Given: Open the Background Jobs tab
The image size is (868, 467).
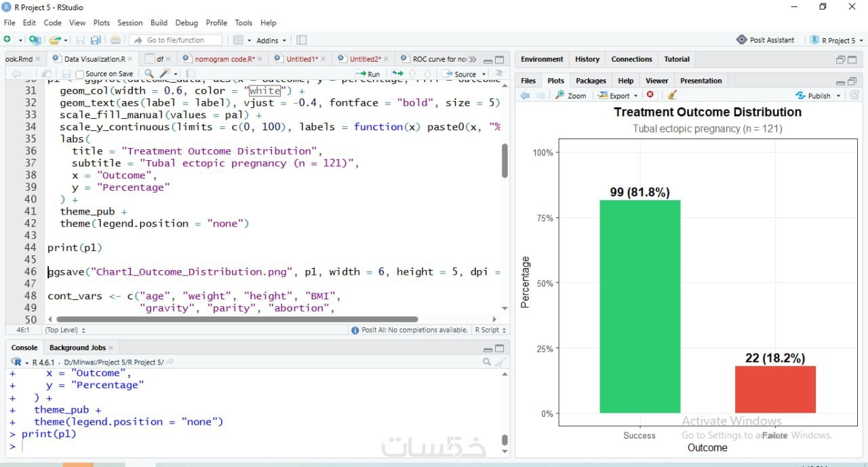Looking at the screenshot, I should tap(77, 348).
